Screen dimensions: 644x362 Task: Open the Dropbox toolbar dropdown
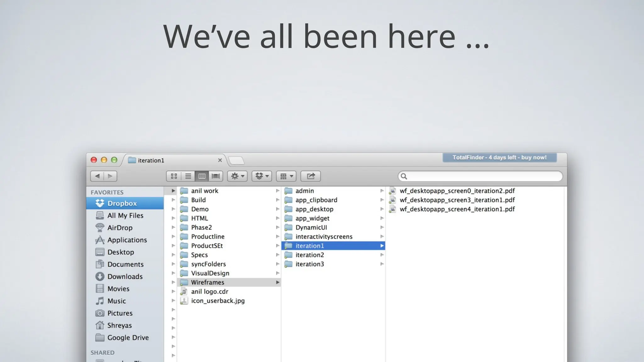click(262, 176)
